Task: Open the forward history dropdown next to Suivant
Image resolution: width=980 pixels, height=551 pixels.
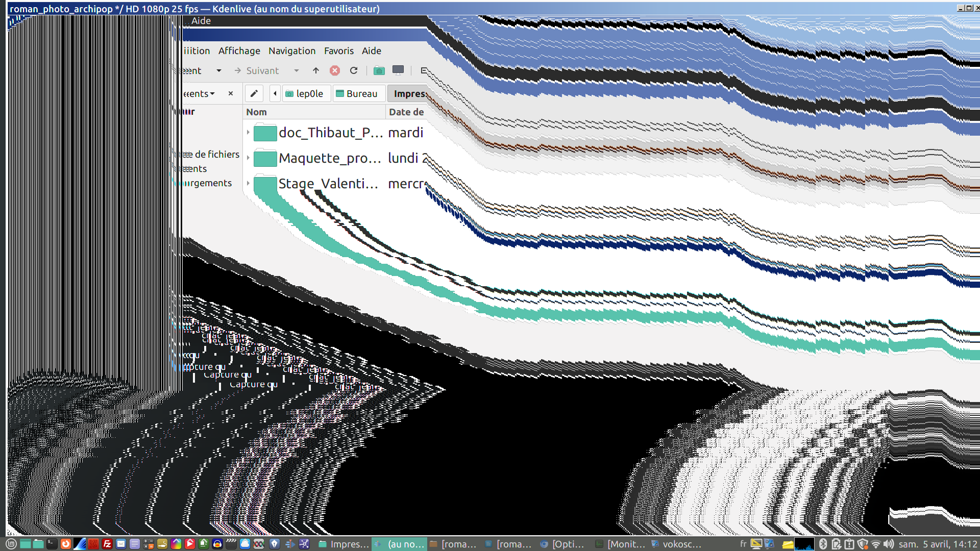Action: click(297, 71)
